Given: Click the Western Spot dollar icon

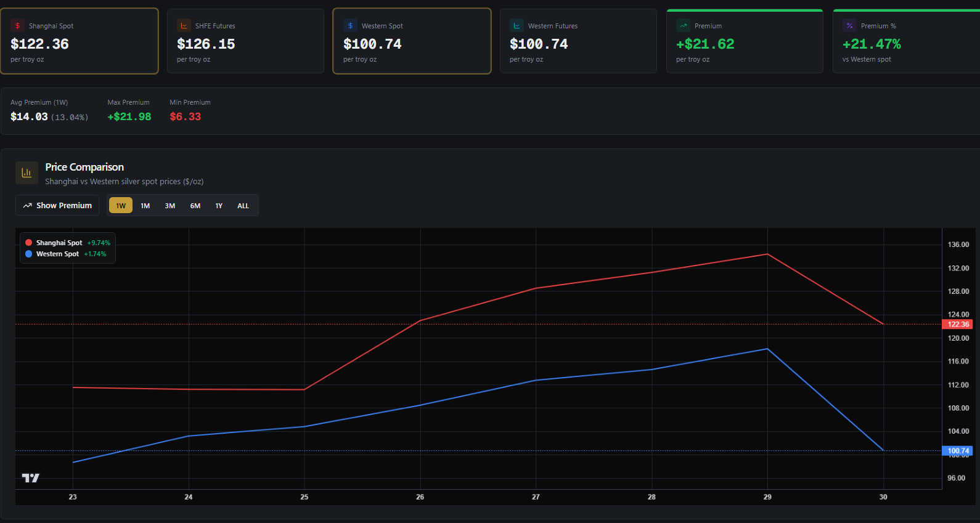Looking at the screenshot, I should click(x=350, y=26).
